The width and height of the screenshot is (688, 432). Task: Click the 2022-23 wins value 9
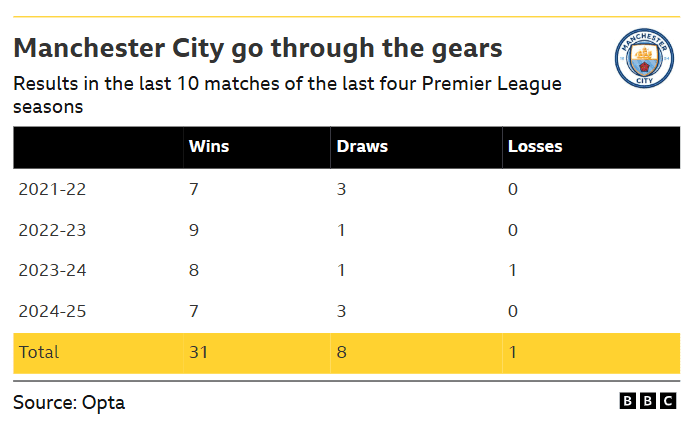coord(194,229)
